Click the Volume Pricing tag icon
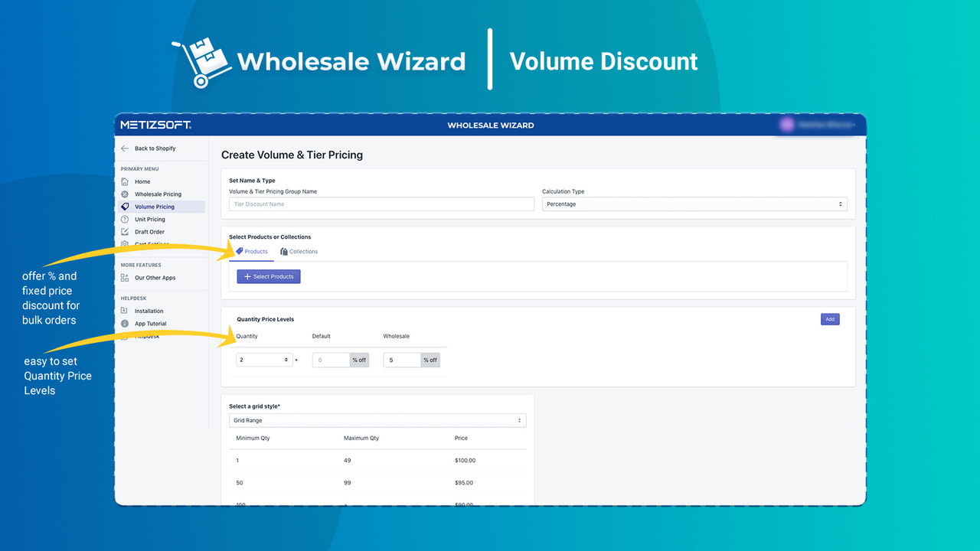The height and width of the screenshot is (551, 980). coord(125,207)
